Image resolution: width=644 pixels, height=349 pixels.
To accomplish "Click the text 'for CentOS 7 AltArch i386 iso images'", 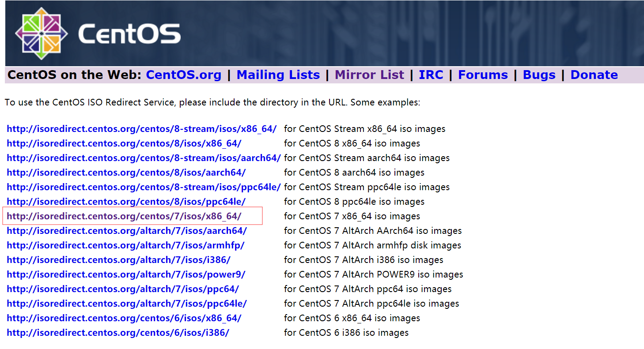I will (x=364, y=260).
